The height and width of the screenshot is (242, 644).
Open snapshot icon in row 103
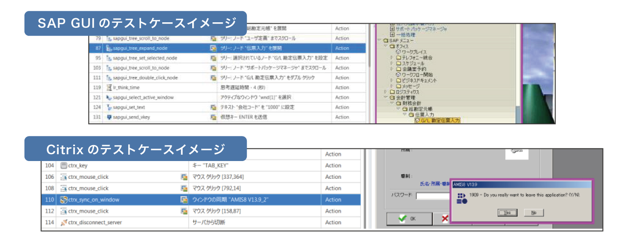[x=213, y=68]
